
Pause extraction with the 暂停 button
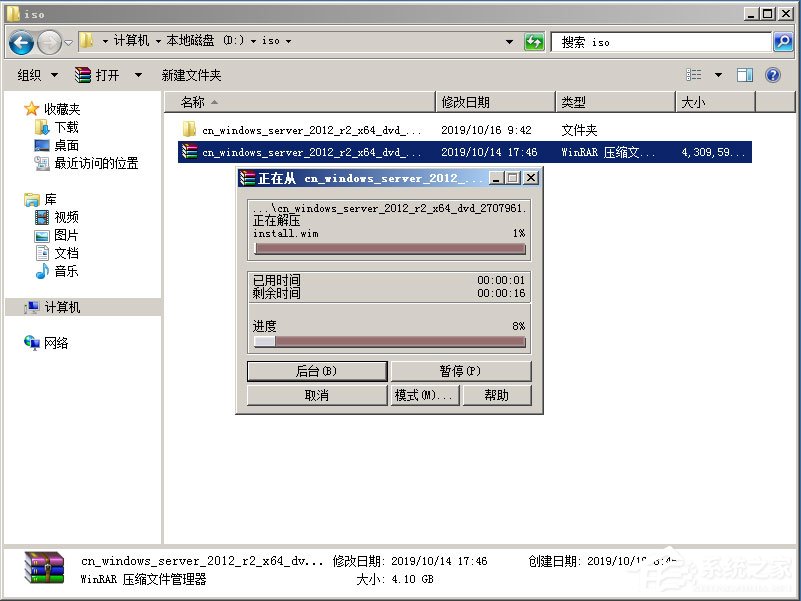click(x=461, y=371)
